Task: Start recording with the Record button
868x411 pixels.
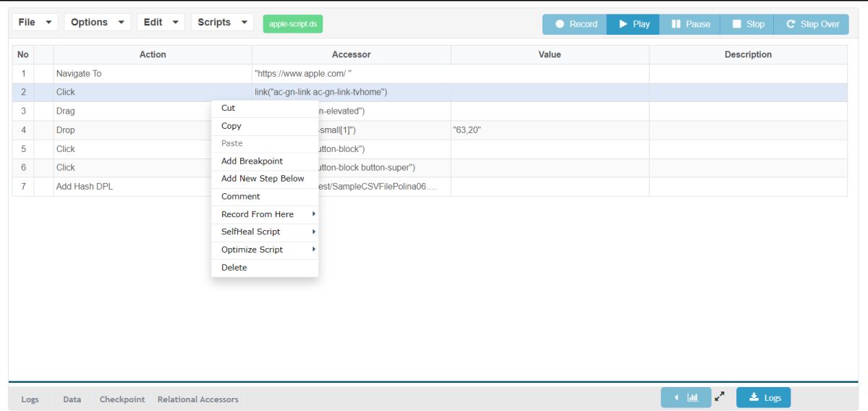Action: (575, 24)
